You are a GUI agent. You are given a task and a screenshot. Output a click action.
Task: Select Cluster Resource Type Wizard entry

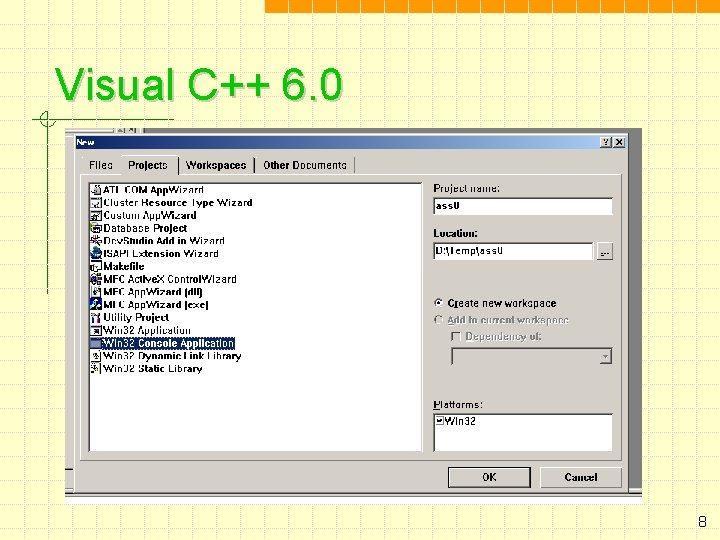(178, 202)
